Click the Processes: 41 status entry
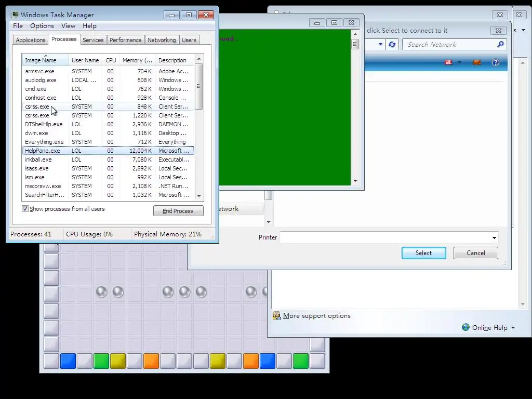 tap(31, 234)
